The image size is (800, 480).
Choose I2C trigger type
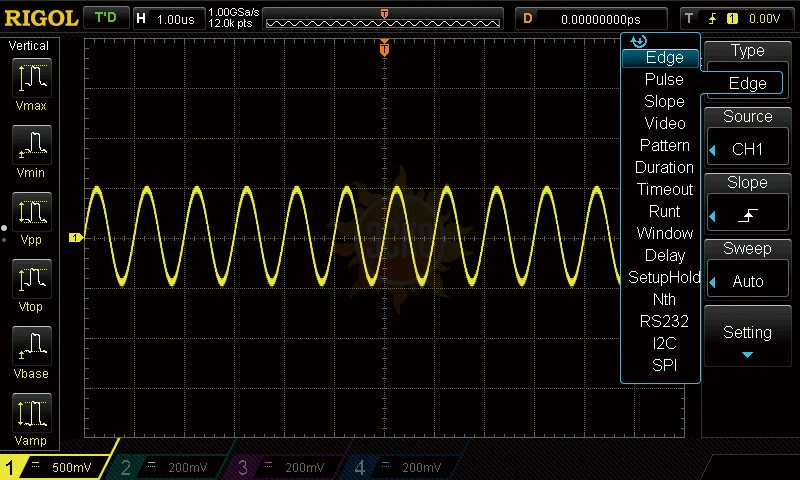point(664,343)
